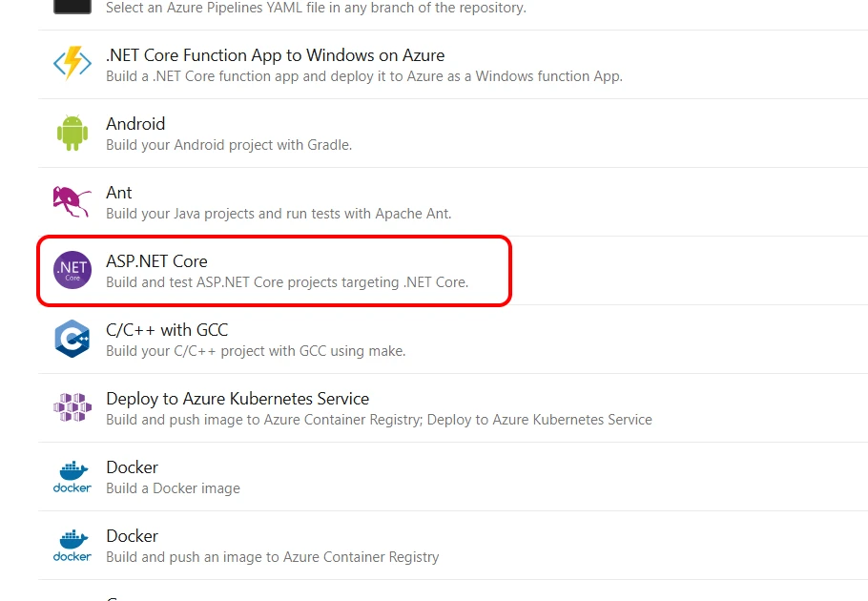Choose the 'Android' template title
The width and height of the screenshot is (868, 601).
pos(135,124)
